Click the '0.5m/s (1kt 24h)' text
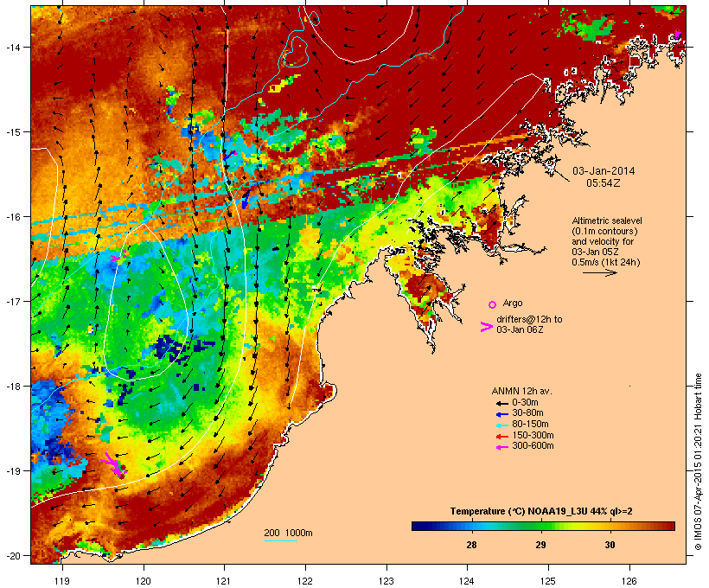Viewport: 709px width, 588px height. (x=606, y=262)
